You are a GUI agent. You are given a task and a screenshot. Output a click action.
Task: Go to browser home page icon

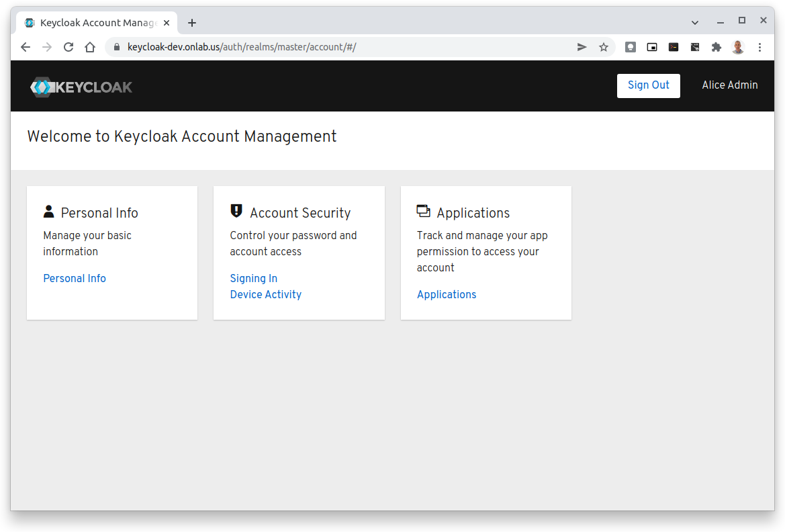[x=90, y=47]
